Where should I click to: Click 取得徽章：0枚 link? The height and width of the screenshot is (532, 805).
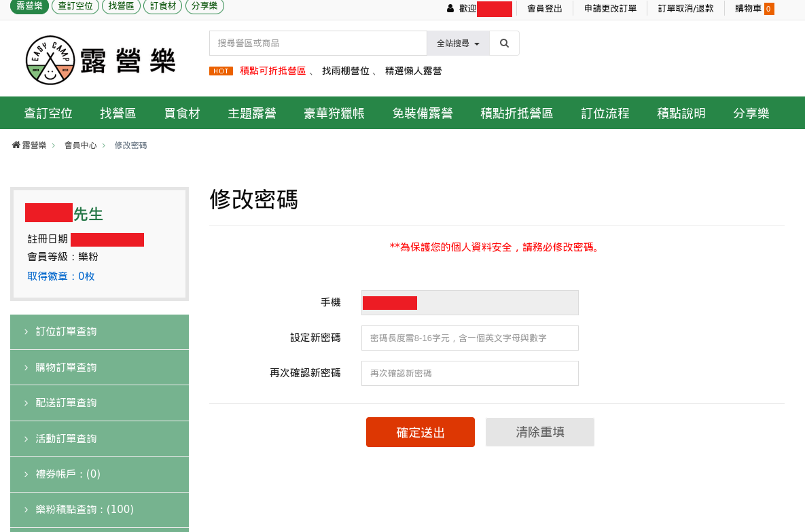[x=61, y=277]
